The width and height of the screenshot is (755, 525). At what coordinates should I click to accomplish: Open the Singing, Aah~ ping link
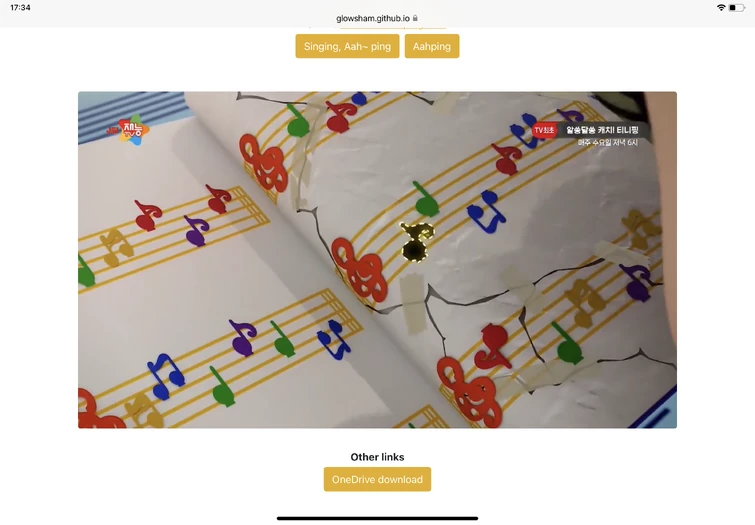(x=347, y=46)
